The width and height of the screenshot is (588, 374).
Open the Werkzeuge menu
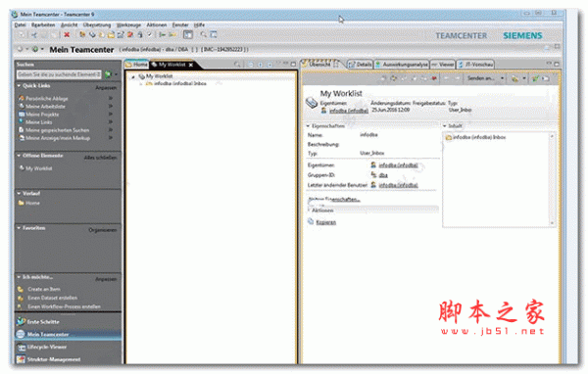(128, 24)
